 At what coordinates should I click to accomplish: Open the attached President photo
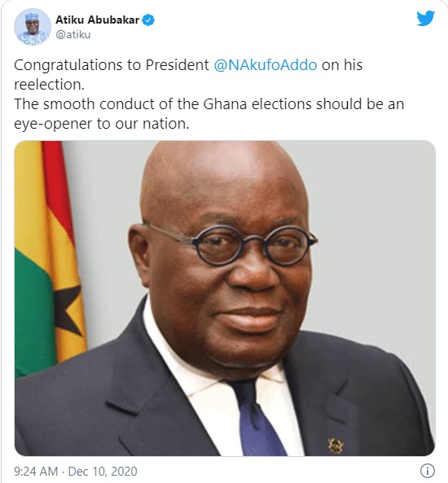pos(225,298)
